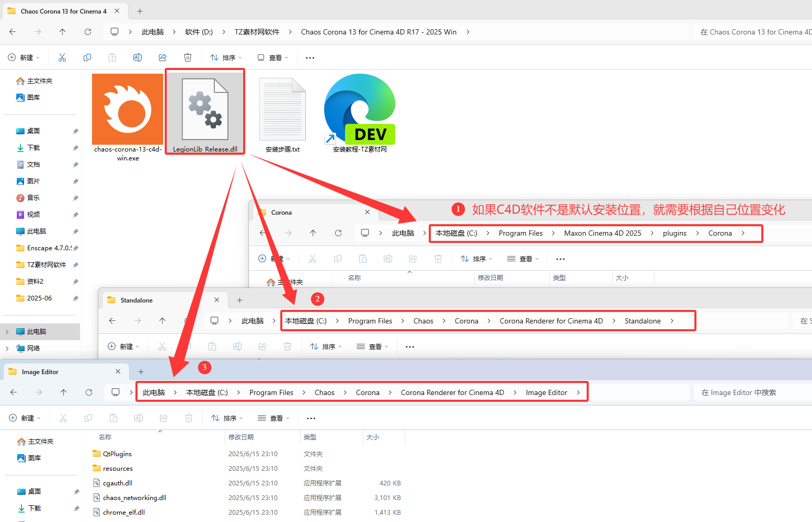Go back in the Image Editor window
Image resolution: width=812 pixels, height=522 pixels.
[x=14, y=392]
